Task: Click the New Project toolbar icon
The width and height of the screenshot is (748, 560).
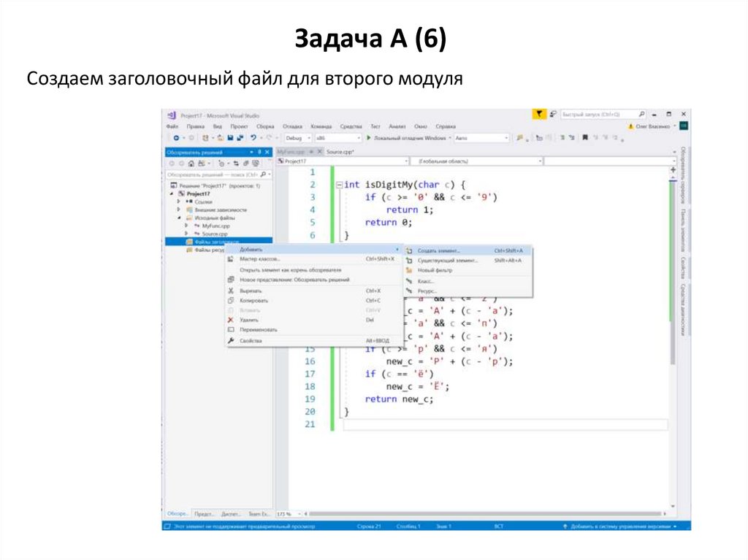Action: (205, 138)
